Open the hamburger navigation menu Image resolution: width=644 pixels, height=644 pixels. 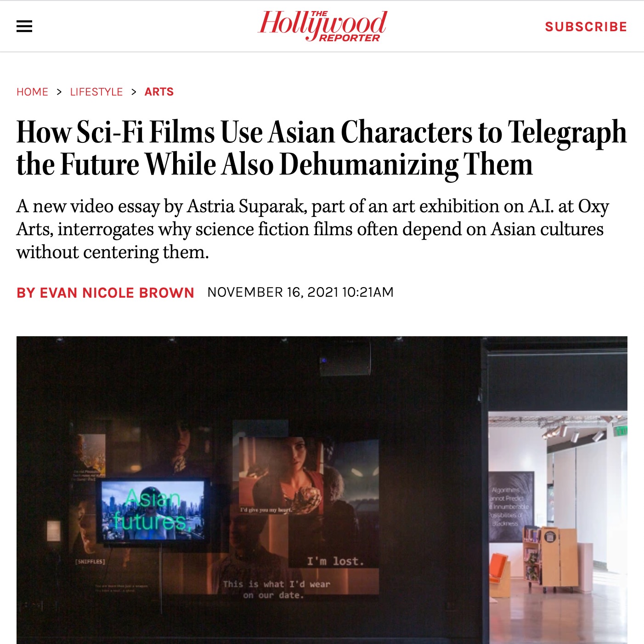coord(24,26)
